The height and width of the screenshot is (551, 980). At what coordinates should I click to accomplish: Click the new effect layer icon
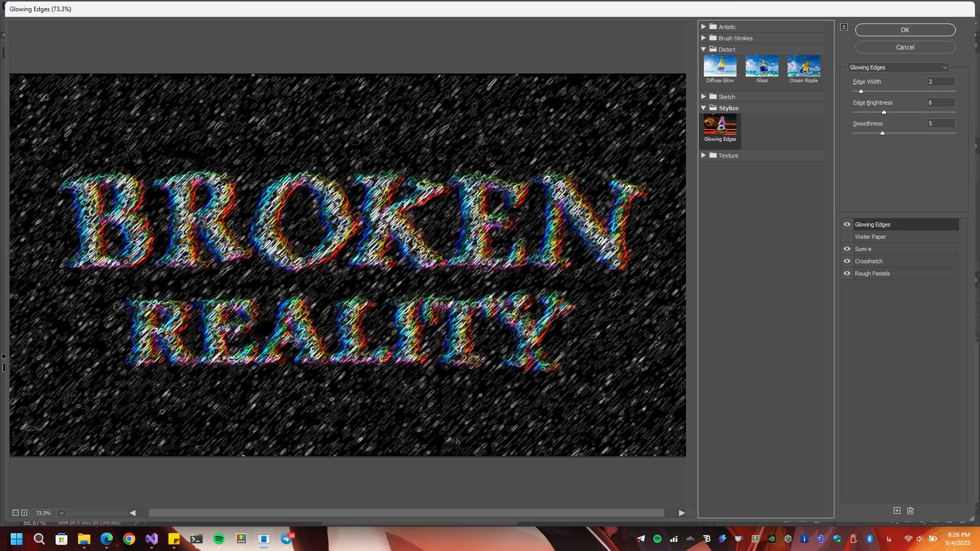[897, 510]
